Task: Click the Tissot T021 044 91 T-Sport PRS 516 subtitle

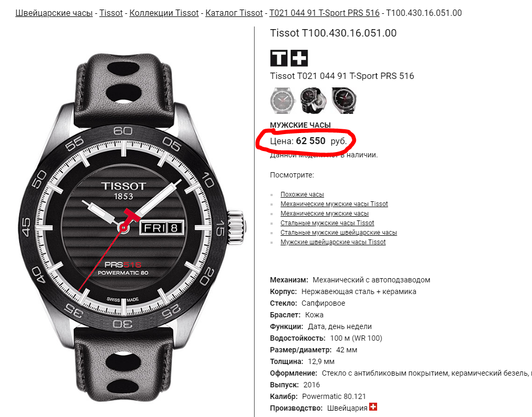Action: [342, 76]
